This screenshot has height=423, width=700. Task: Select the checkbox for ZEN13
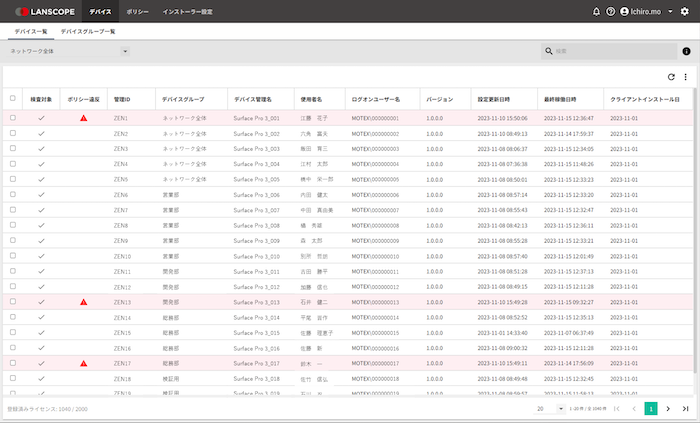coord(12,302)
